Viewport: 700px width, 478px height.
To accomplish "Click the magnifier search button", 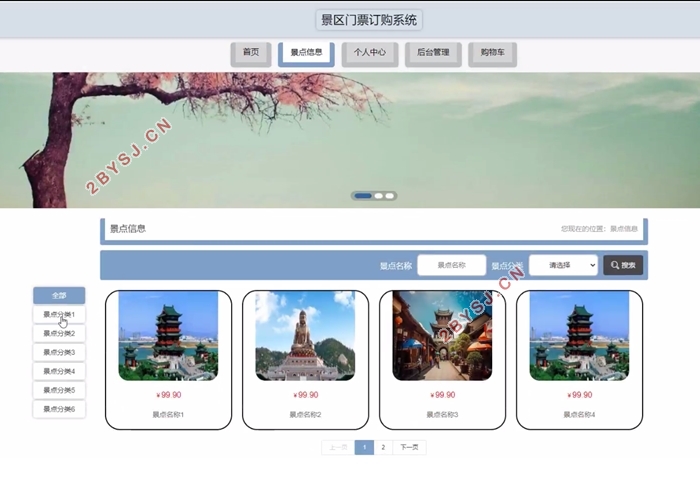I will point(623,265).
